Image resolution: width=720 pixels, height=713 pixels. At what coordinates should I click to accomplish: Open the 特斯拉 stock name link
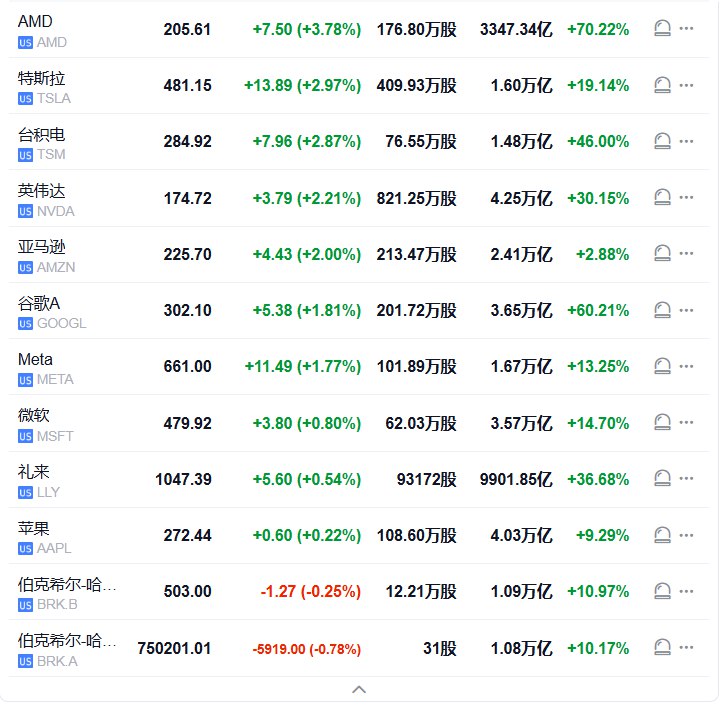point(41,78)
